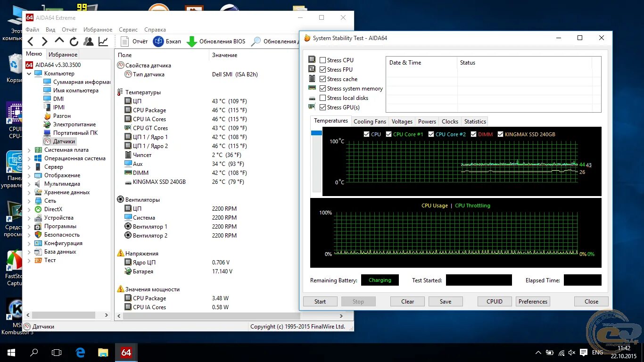The image size is (644, 362).
Task: Switch to Избранное tab in left panel
Action: point(63,55)
